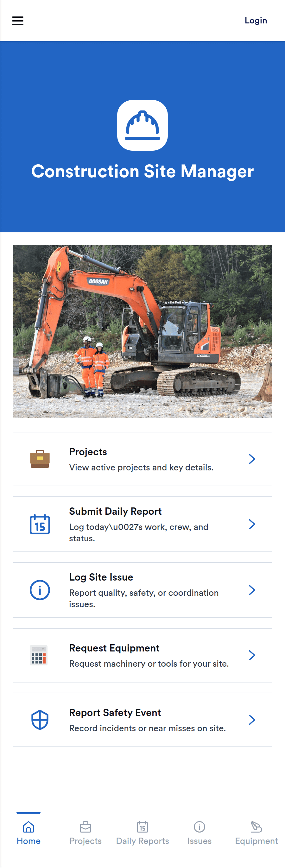Screen dimensions: 285x868
Task: Go to the Equipment tab
Action: coord(256,833)
